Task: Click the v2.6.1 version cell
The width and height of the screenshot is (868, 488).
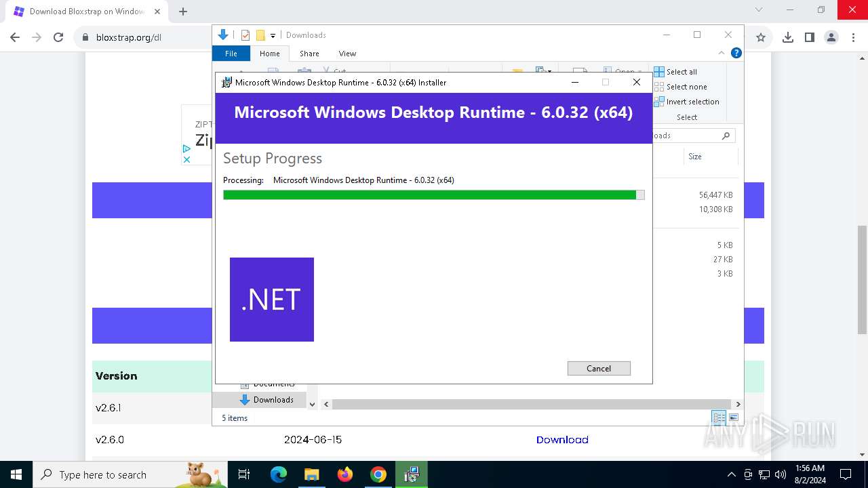Action: point(108,408)
